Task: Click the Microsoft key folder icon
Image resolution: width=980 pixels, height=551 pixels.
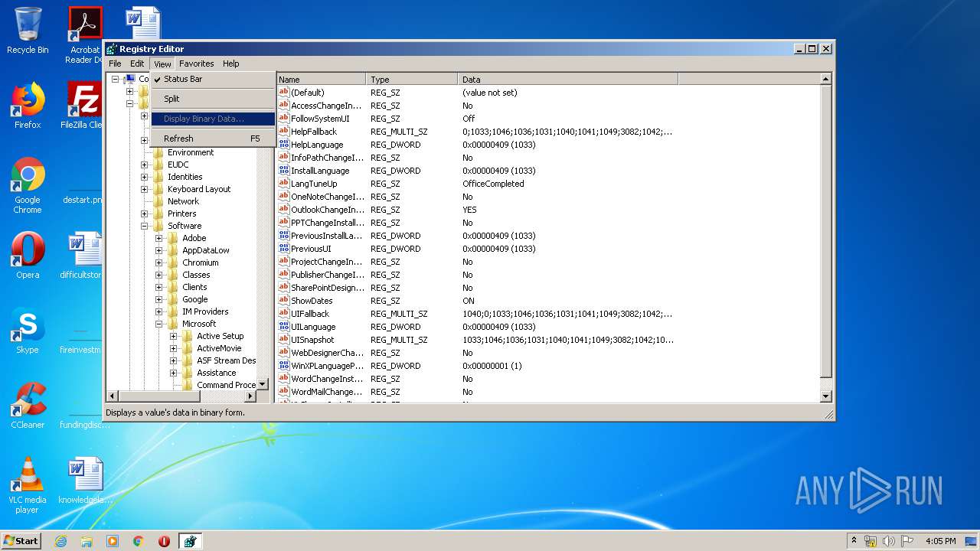Action: click(173, 324)
